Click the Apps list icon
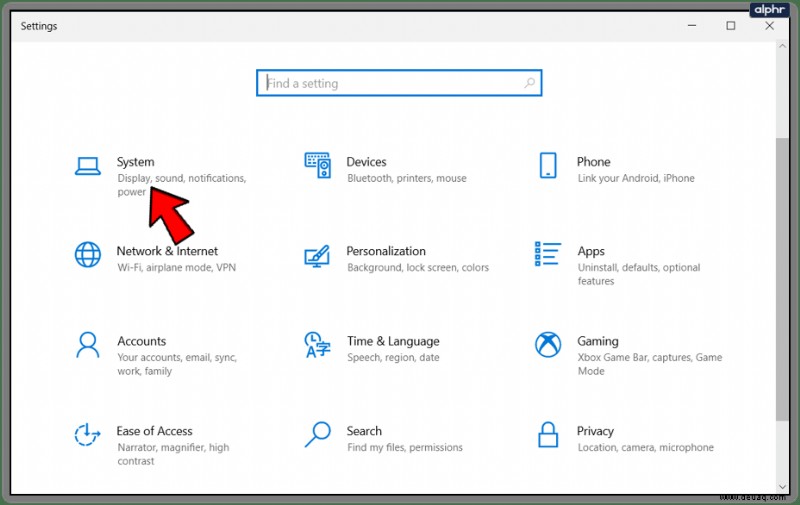Viewport: 800px width, 505px height. (x=547, y=254)
